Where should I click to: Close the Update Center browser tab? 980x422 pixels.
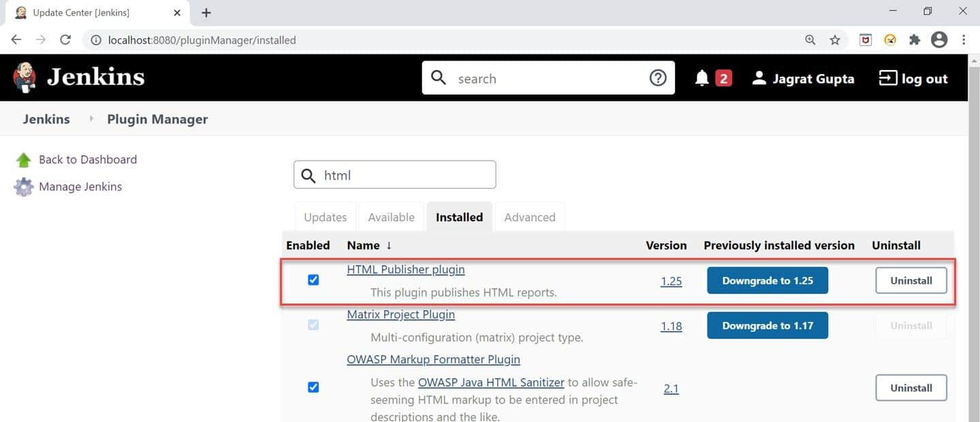click(176, 13)
